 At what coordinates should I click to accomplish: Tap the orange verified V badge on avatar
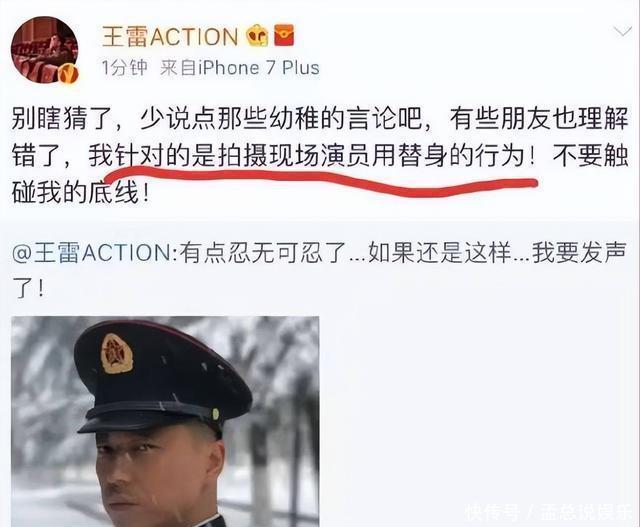point(67,74)
